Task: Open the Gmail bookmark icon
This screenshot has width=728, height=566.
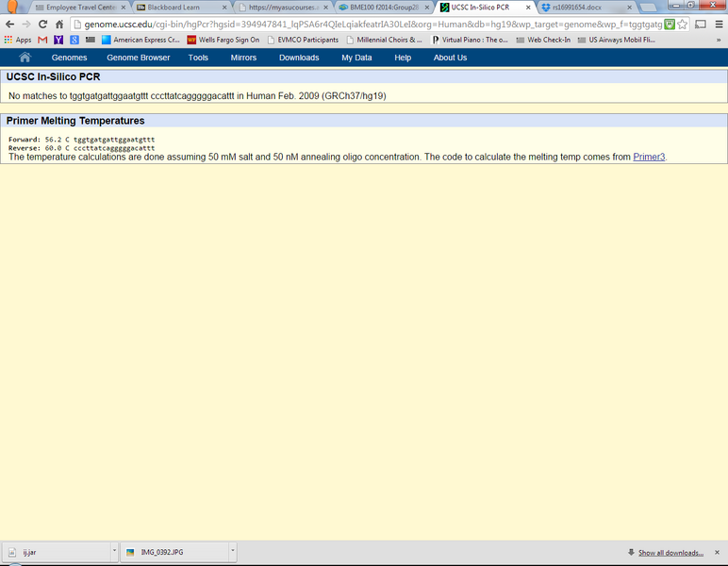Action: click(42, 40)
